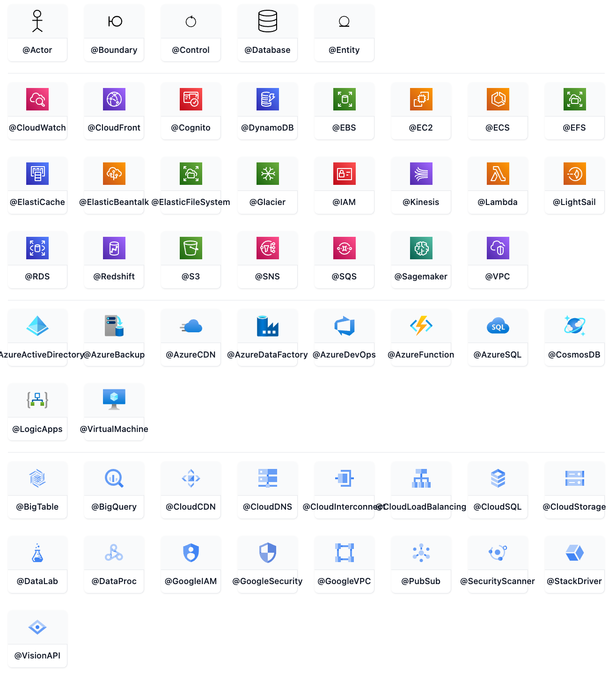Select the Database cylinder icon
This screenshot has height=673, width=616.
[x=268, y=22]
